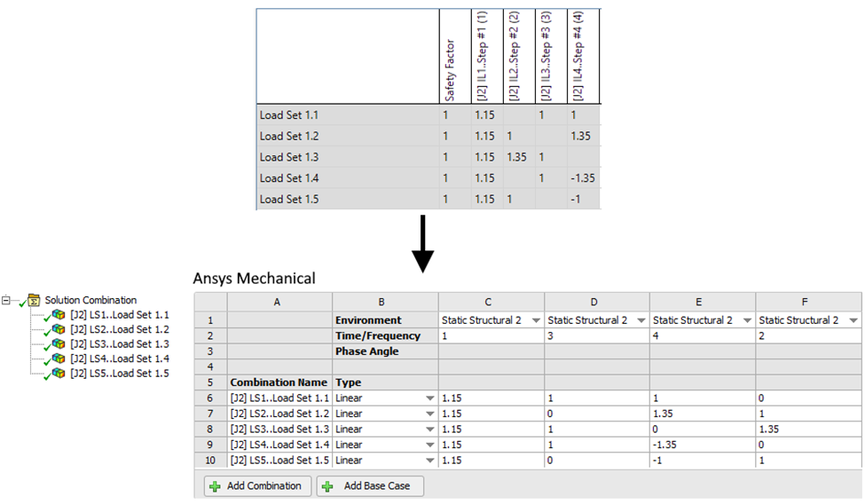
Task: Open Type dropdown for Load Set 1.1 row
Action: 430,399
